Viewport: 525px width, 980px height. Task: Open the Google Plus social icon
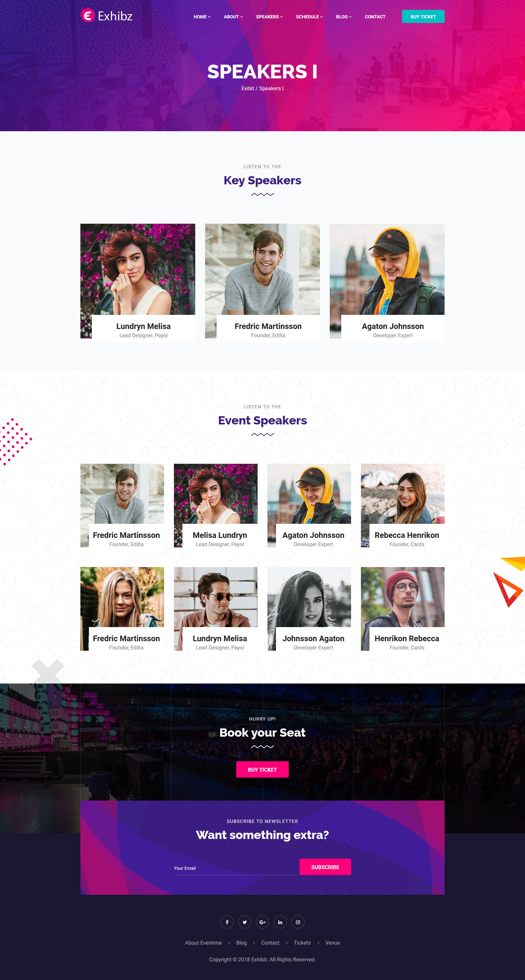(x=262, y=922)
